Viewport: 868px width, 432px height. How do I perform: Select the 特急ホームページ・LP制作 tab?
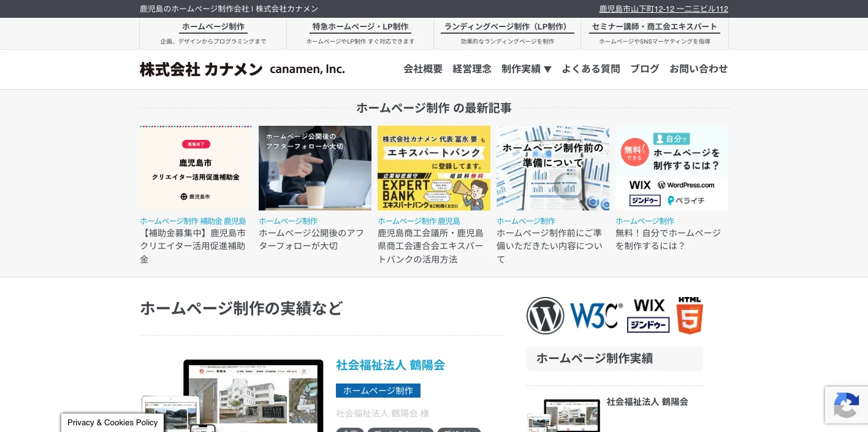360,34
